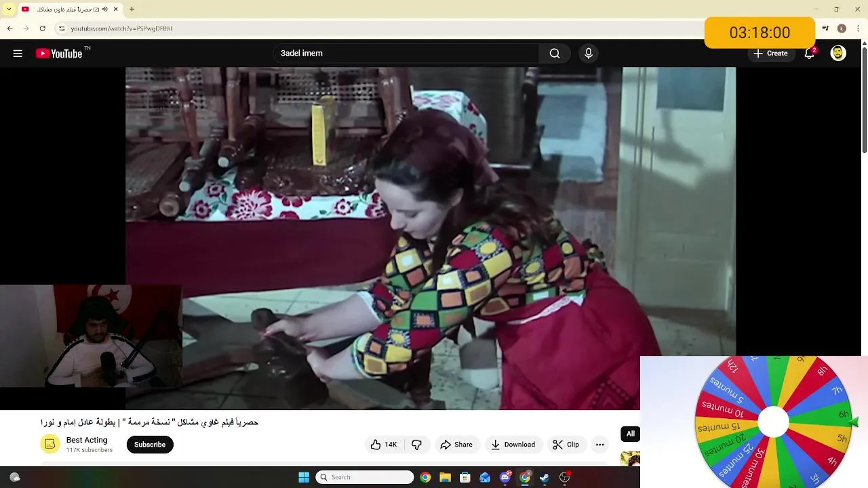Click the taskbar Search box

click(x=365, y=477)
